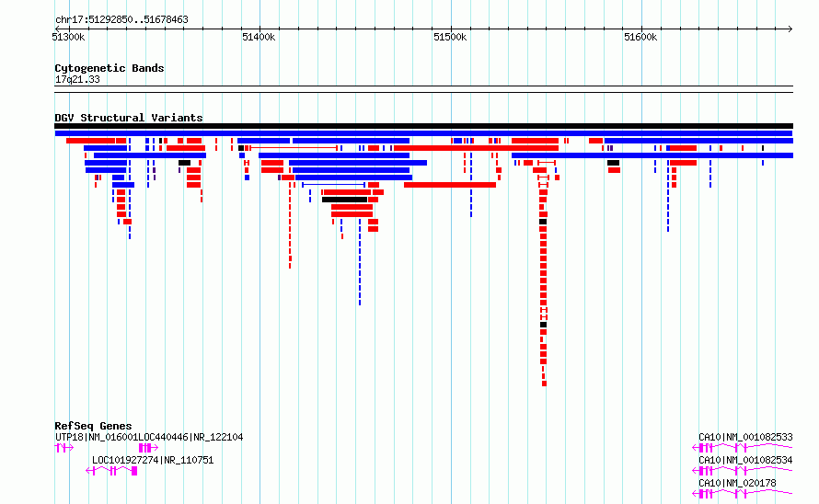Click the tall dashed red column near 51415k
Image resolution: width=819 pixels, height=504 pixels.
click(290, 225)
